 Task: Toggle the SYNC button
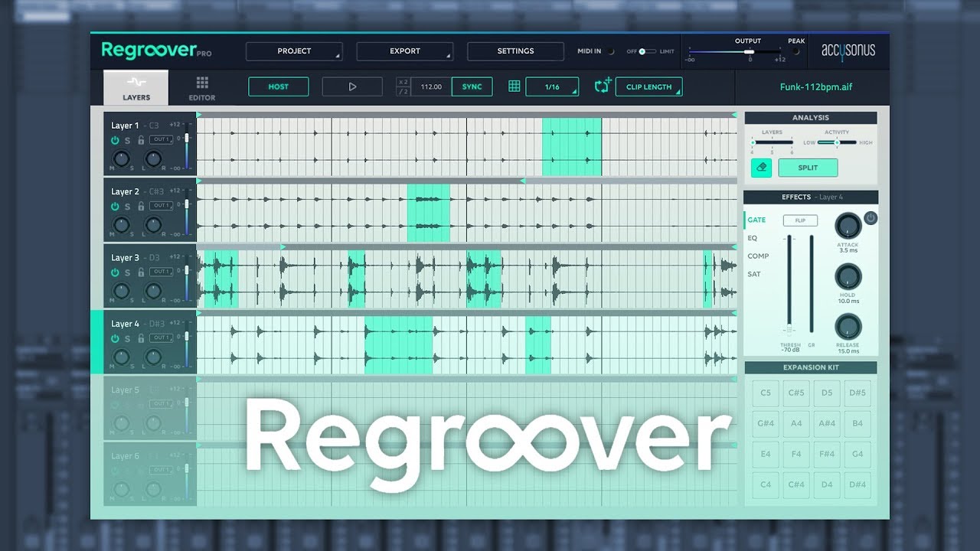click(x=472, y=86)
